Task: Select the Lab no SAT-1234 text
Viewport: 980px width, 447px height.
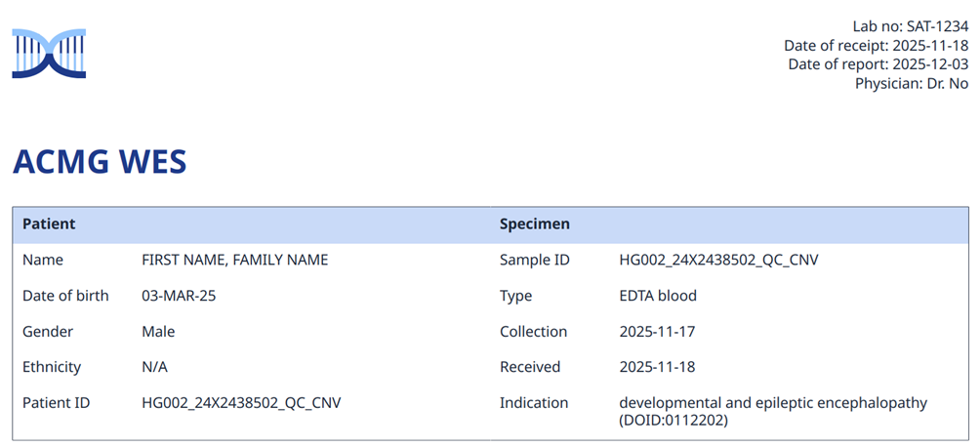Action: (x=910, y=26)
